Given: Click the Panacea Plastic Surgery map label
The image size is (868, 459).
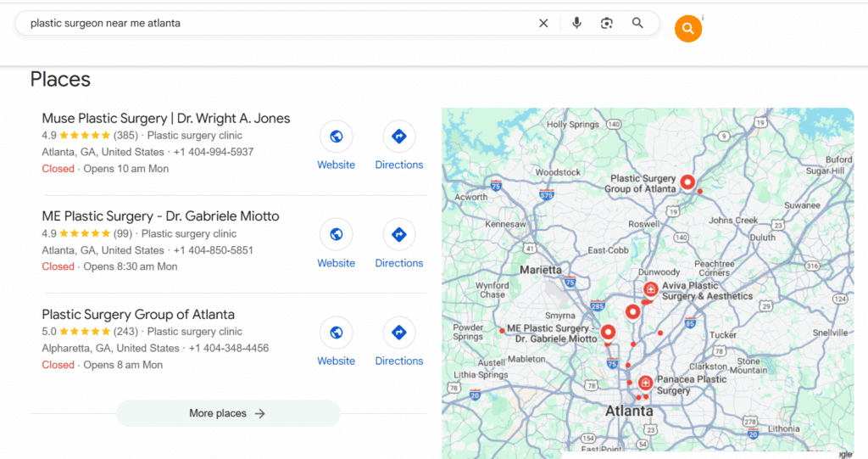Looking at the screenshot, I should tap(692, 384).
